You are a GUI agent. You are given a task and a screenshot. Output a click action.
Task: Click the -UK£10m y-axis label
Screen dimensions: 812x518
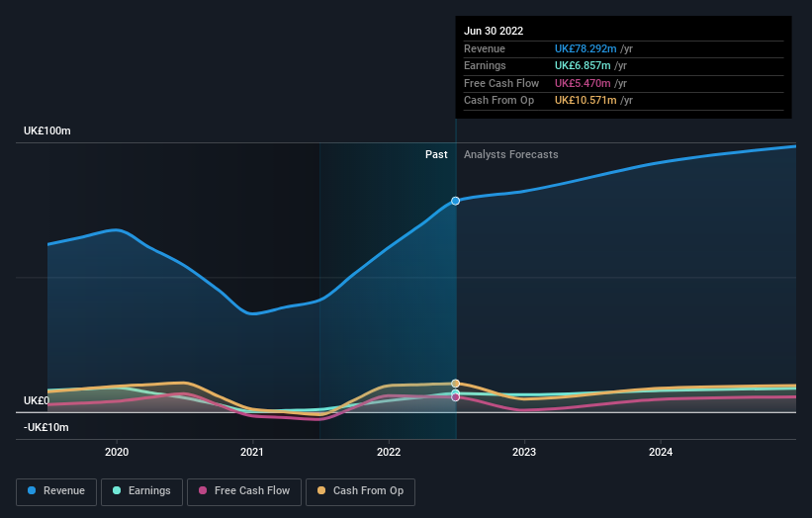point(46,427)
